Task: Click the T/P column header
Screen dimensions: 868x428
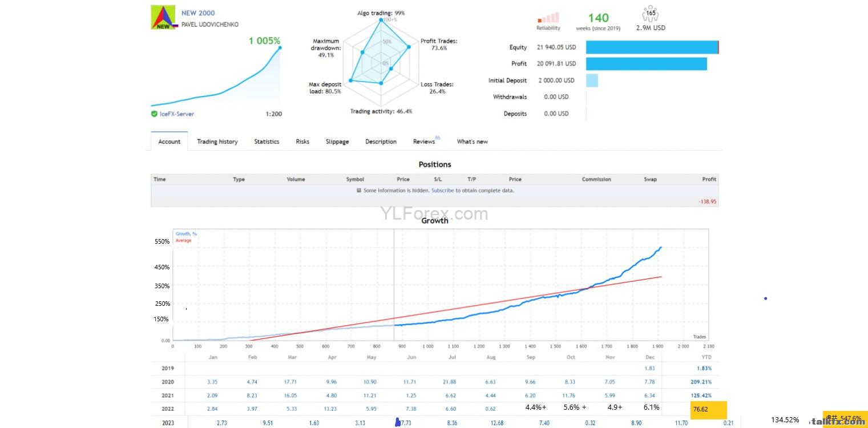Action: 471,179
